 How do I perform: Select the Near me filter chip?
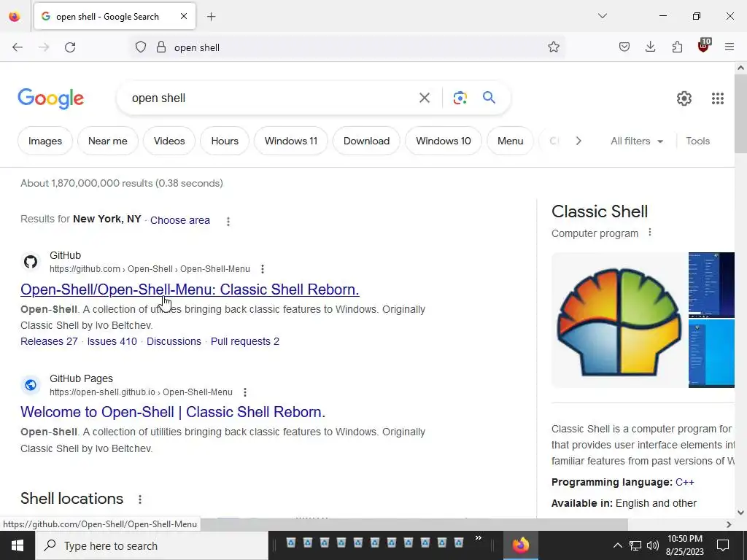coord(108,141)
